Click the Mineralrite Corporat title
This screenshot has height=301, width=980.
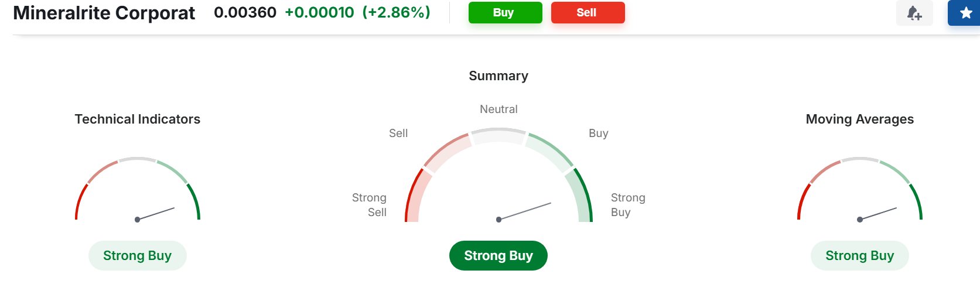pos(104,13)
